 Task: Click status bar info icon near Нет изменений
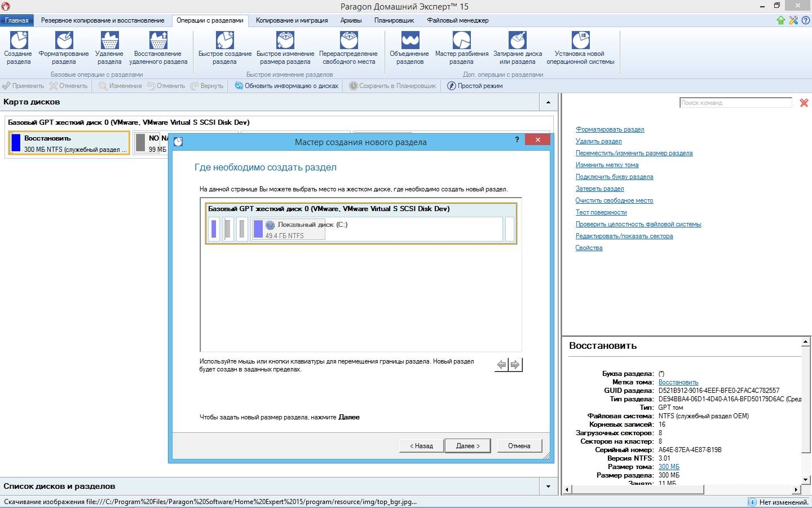tap(752, 502)
